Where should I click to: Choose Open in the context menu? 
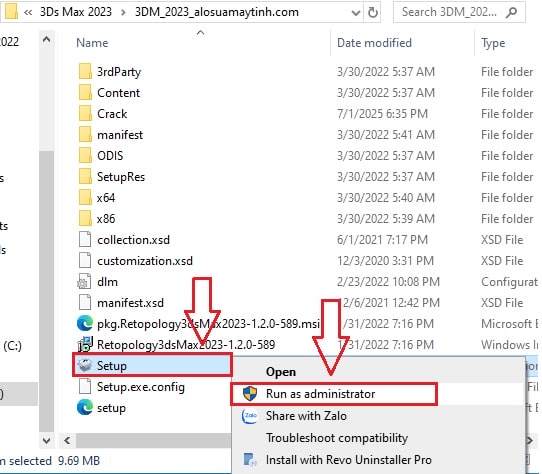281,372
